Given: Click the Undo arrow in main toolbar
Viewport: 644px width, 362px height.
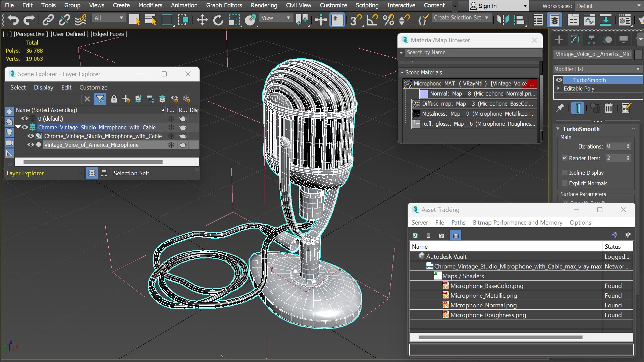Looking at the screenshot, I should [x=13, y=20].
